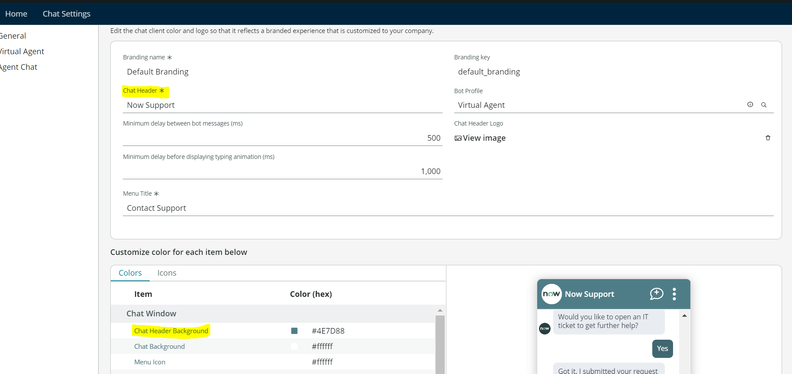Click Chat Background white color swatch
Screen dimensions: 792x374
294,346
